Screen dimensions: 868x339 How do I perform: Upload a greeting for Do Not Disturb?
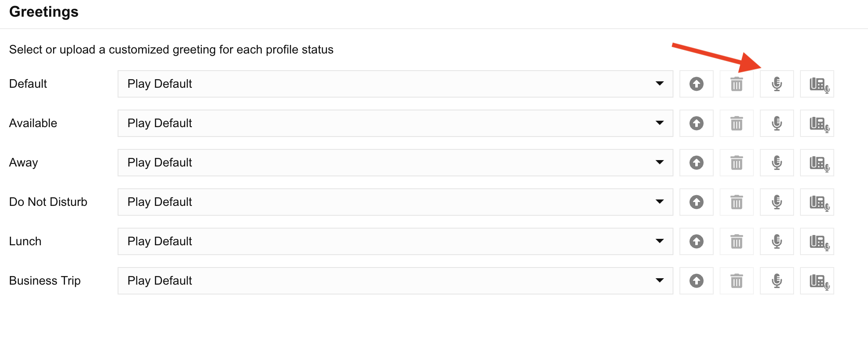(696, 202)
